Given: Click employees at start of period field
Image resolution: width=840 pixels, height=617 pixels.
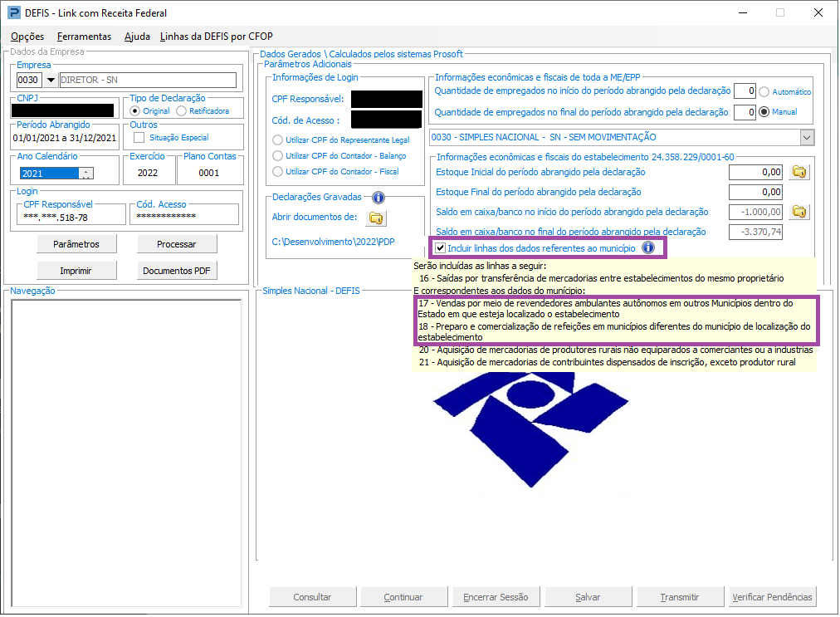Looking at the screenshot, I should coord(745,91).
